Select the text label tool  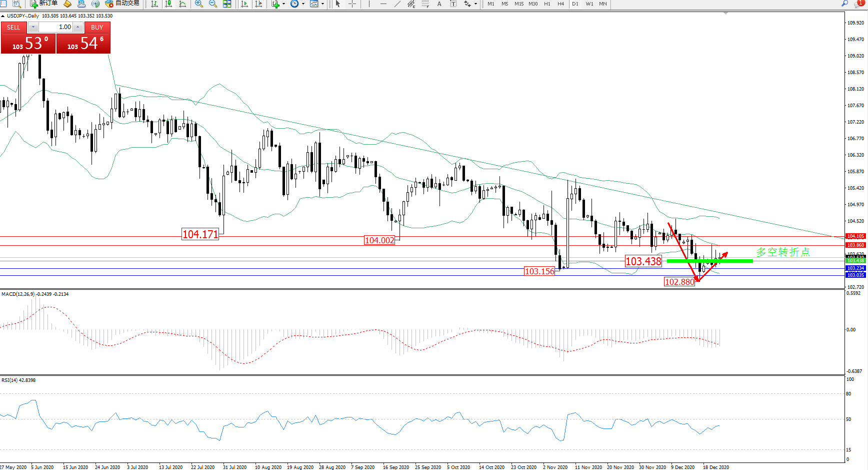(x=439, y=4)
